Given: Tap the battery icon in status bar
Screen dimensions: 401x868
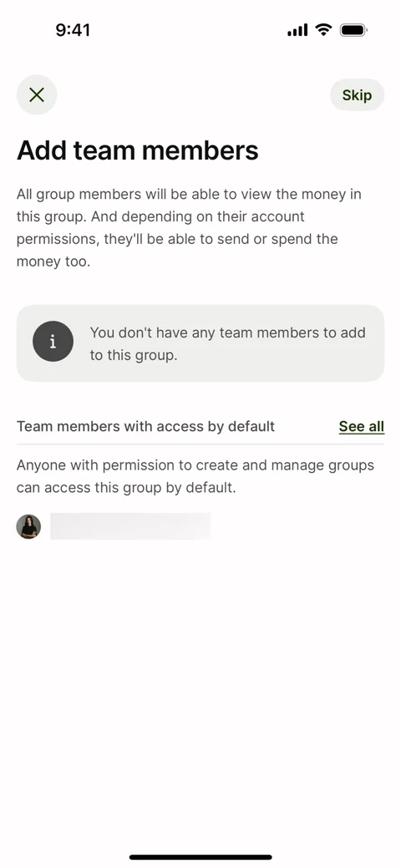Looking at the screenshot, I should pyautogui.click(x=353, y=30).
